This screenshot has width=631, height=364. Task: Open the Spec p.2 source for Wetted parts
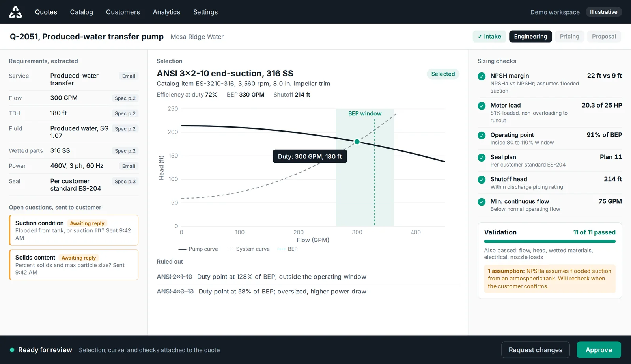(x=125, y=151)
